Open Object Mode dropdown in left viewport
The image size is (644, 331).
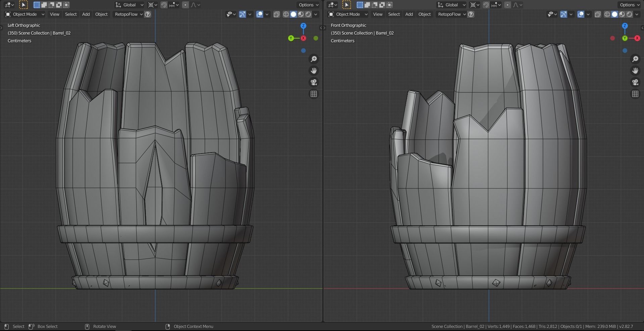pyautogui.click(x=25, y=14)
